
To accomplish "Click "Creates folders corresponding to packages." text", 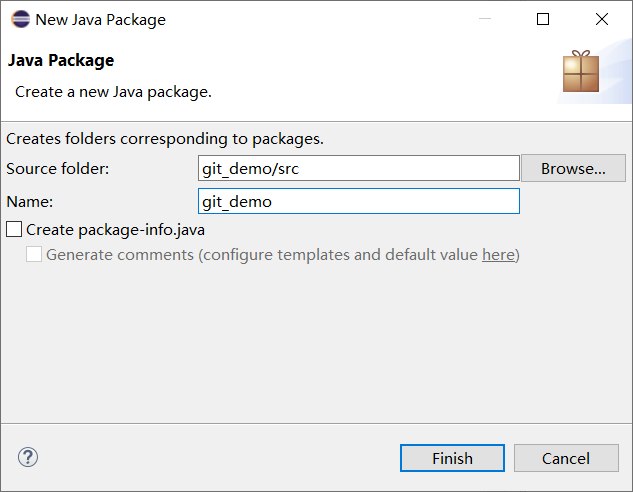I will (x=165, y=139).
